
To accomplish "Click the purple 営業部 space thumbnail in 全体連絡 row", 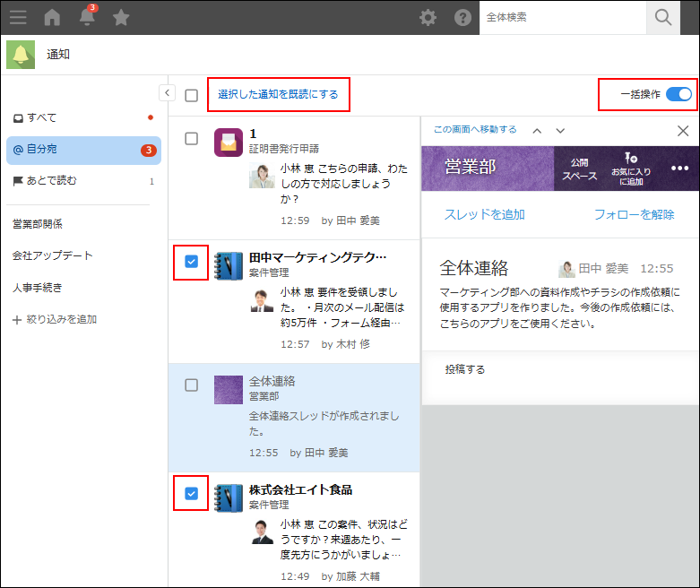I will coord(229,390).
